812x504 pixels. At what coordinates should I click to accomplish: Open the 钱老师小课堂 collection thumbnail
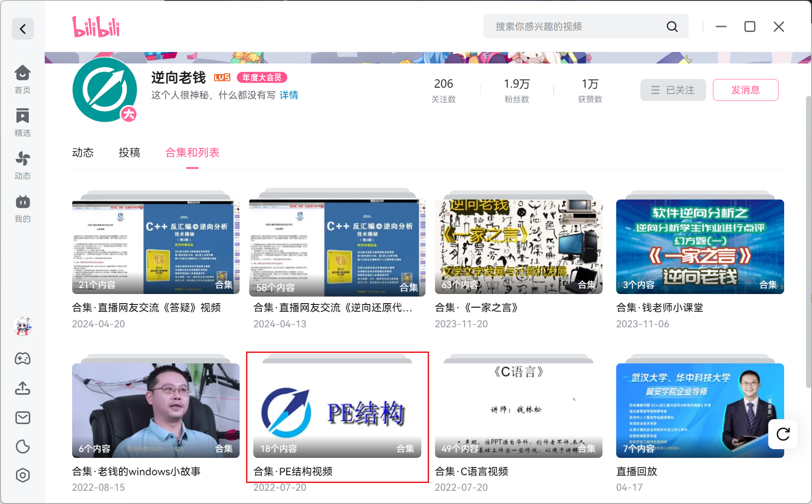coord(700,247)
